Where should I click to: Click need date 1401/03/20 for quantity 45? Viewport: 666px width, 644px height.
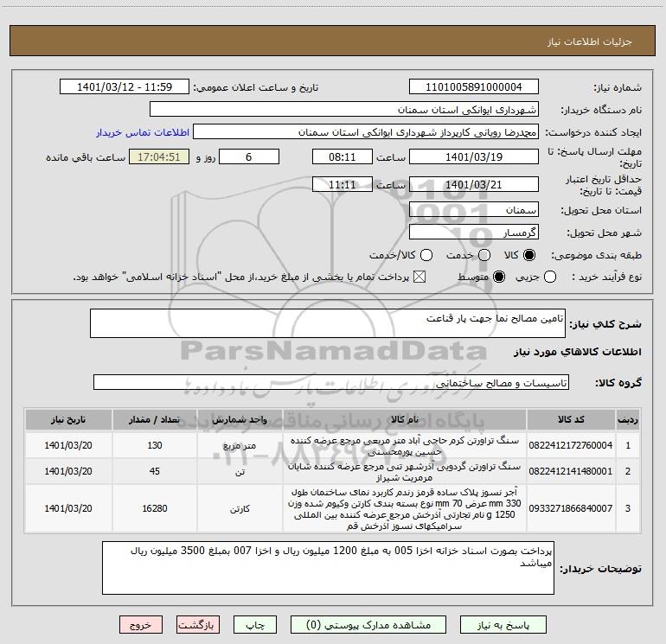68,471
